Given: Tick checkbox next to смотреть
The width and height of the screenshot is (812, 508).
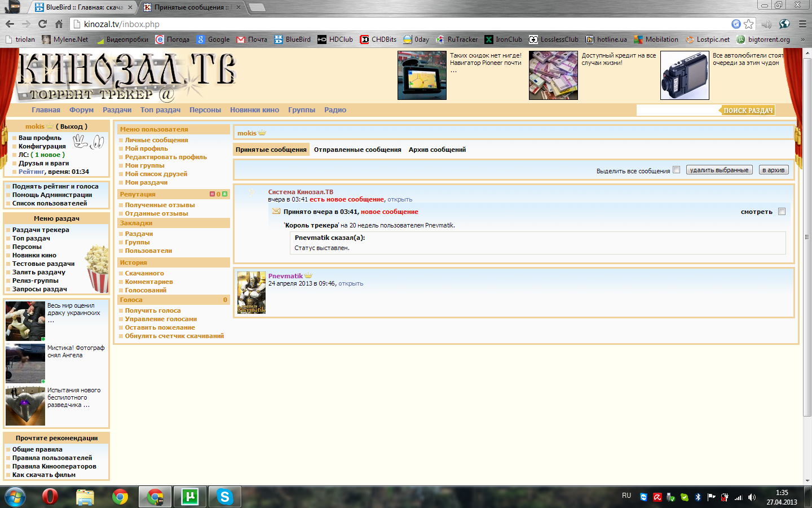Looking at the screenshot, I should (782, 212).
